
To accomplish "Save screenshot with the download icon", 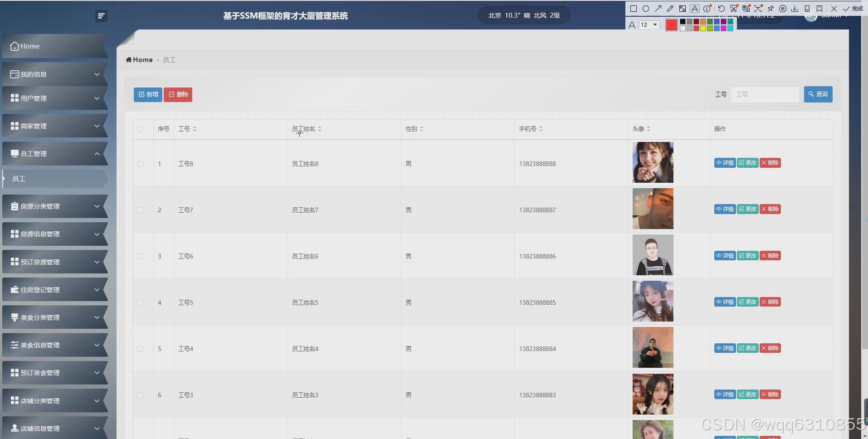I will 795,9.
